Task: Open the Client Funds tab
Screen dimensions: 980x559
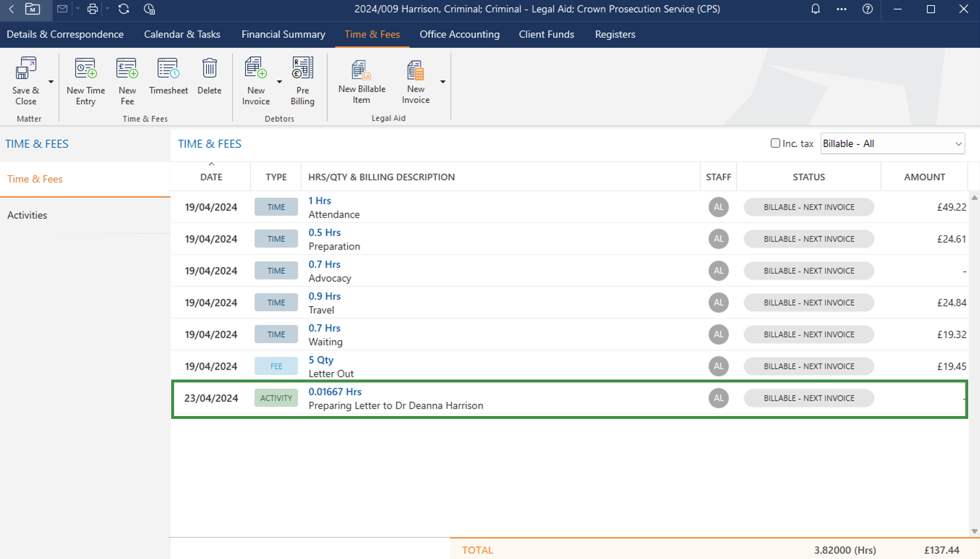Action: (x=546, y=34)
